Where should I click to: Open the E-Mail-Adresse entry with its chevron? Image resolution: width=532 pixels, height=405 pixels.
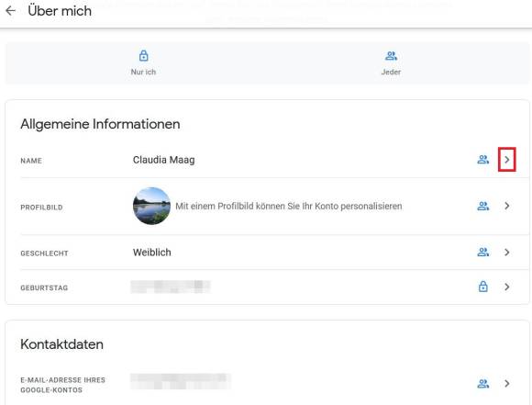pos(507,384)
